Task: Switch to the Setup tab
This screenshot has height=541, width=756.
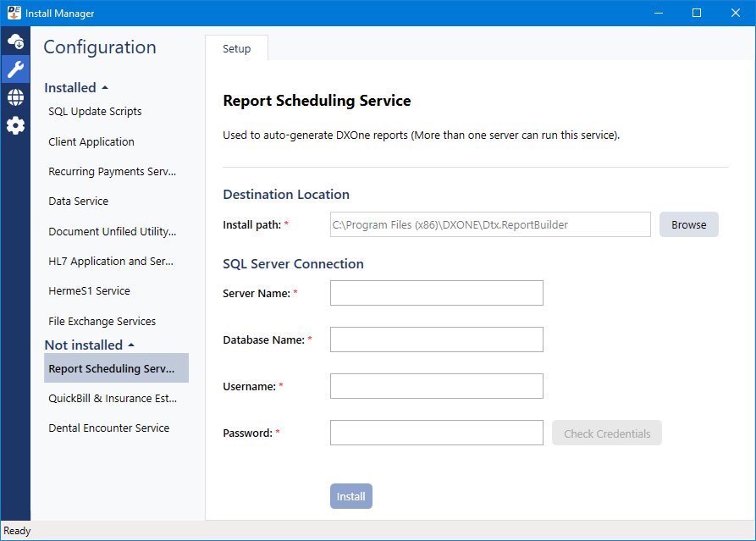Action: tap(236, 48)
